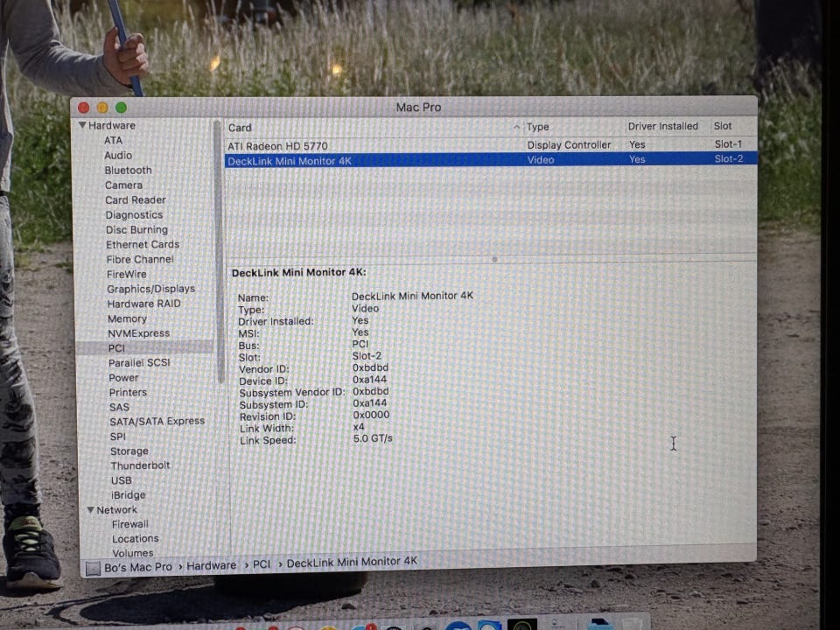Click Display Controller type cell
This screenshot has height=630, width=840.
(x=569, y=145)
